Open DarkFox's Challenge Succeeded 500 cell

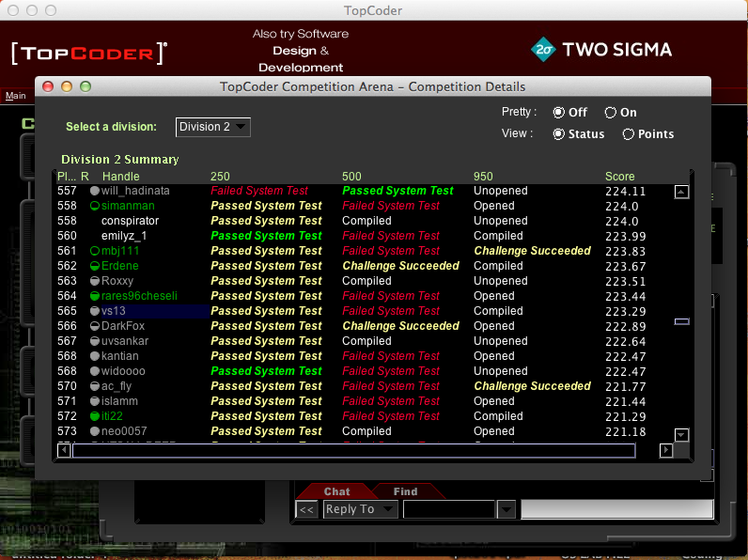tap(400, 326)
